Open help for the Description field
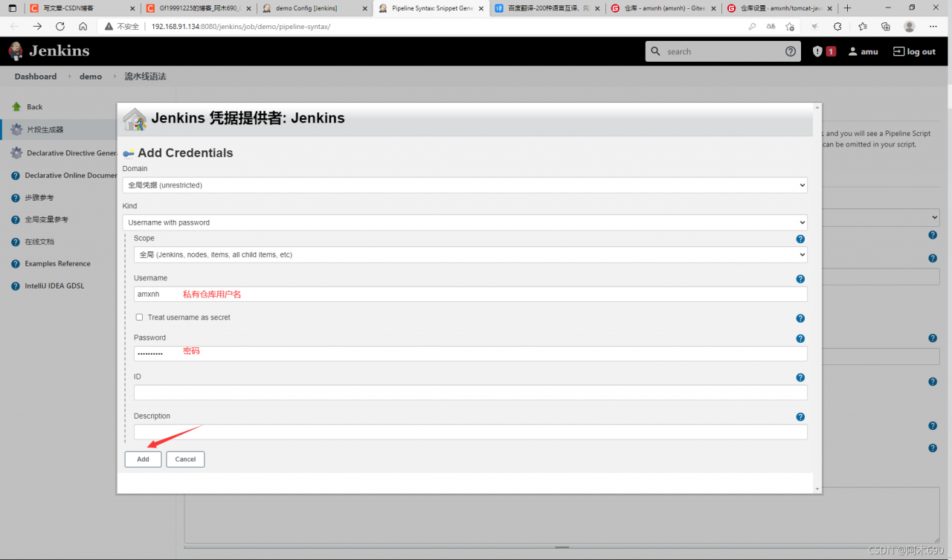 (800, 417)
